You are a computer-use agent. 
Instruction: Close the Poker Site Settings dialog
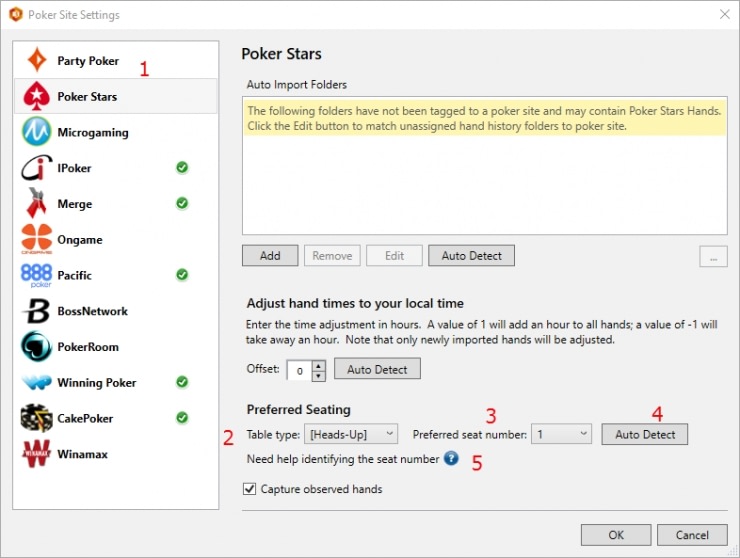coord(725,15)
